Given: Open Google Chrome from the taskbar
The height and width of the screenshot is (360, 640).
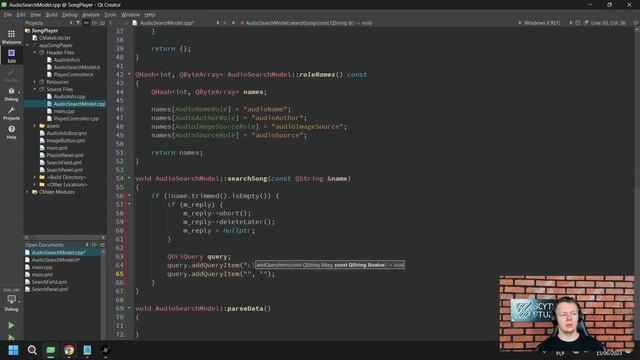Looking at the screenshot, I should pyautogui.click(x=69, y=350).
